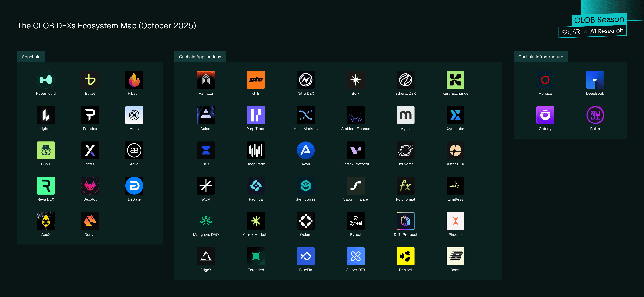644x297 pixels.
Task: Click the DeepTrade bars icon
Action: [x=256, y=150]
